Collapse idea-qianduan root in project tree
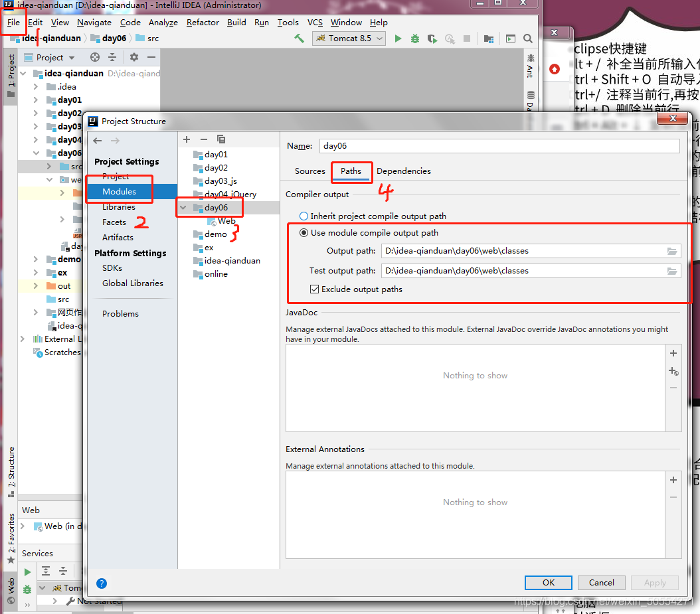 [24, 73]
